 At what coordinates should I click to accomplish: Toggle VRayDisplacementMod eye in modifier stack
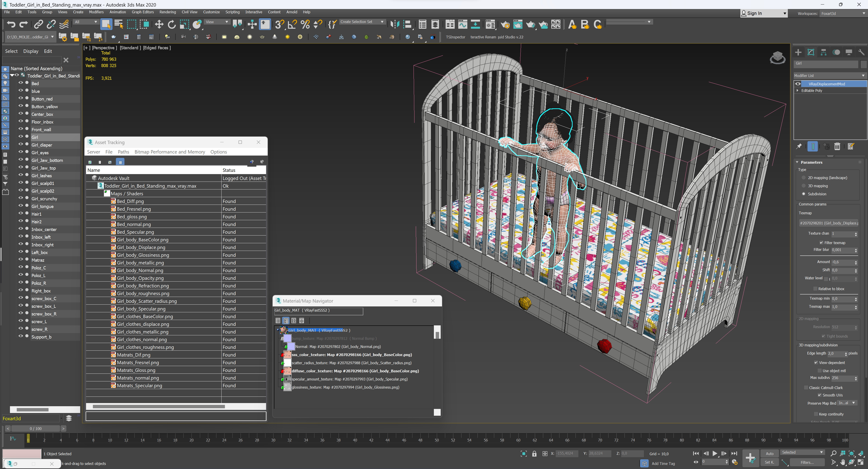(x=798, y=84)
